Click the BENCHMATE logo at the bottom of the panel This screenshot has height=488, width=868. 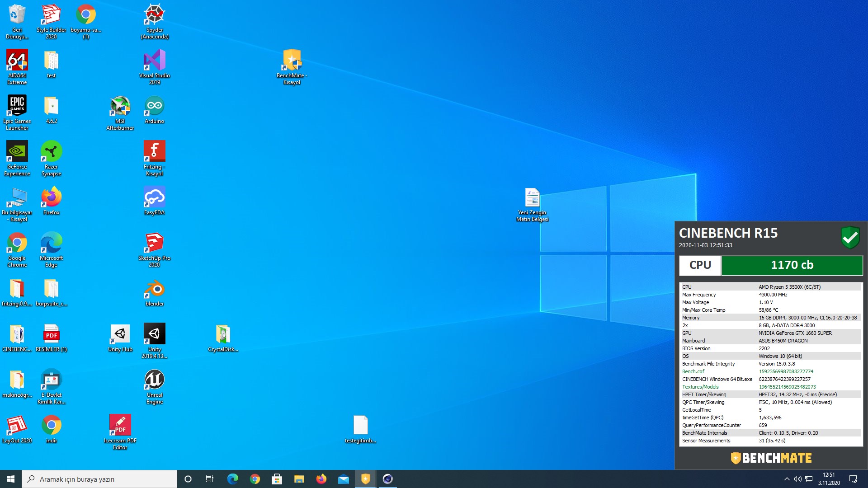coord(771,458)
